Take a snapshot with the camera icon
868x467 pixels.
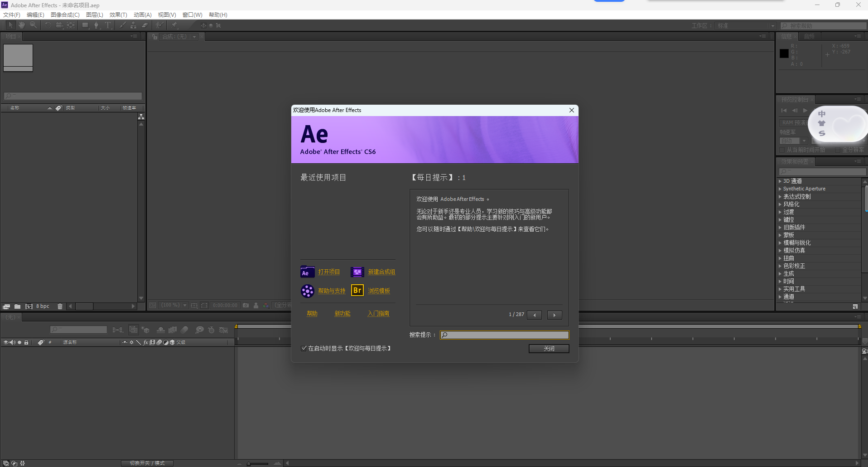click(x=246, y=305)
